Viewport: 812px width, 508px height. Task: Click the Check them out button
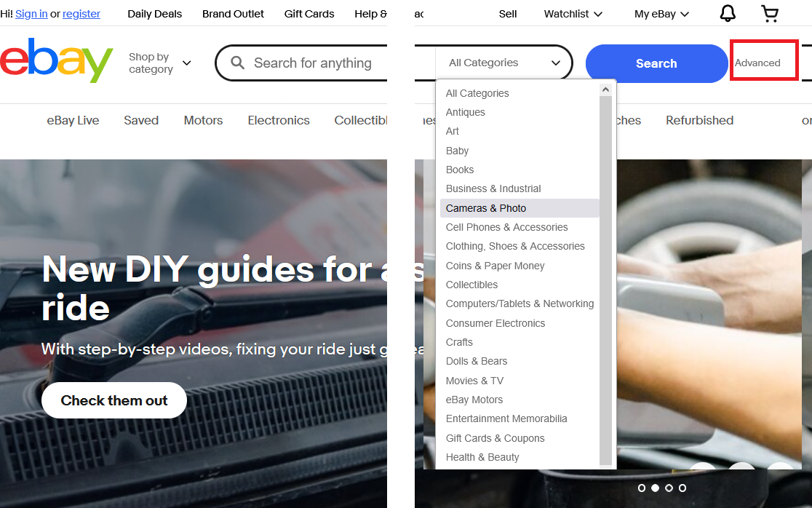(114, 400)
